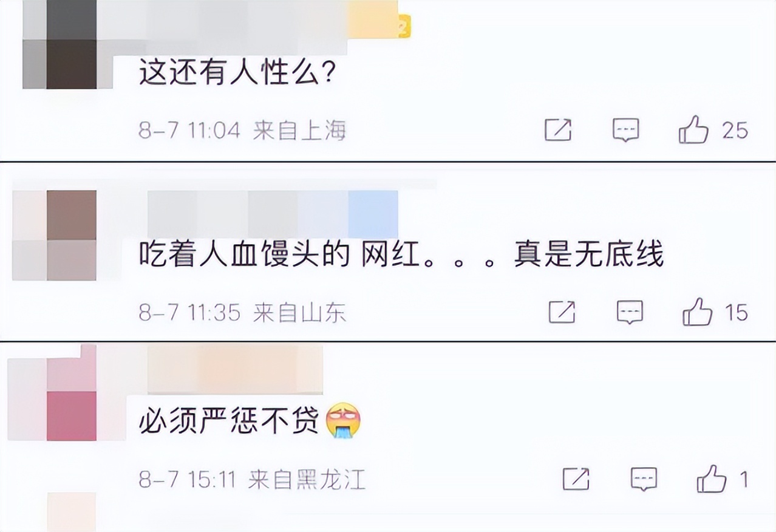Click the yellow badge beside first username

(404, 27)
